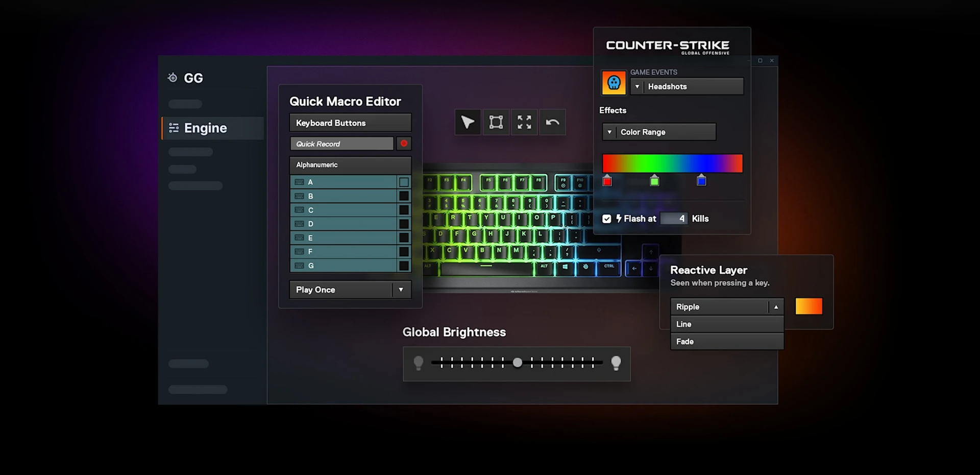Select the rectangle region selection tool
Image resolution: width=980 pixels, height=475 pixels.
(496, 122)
